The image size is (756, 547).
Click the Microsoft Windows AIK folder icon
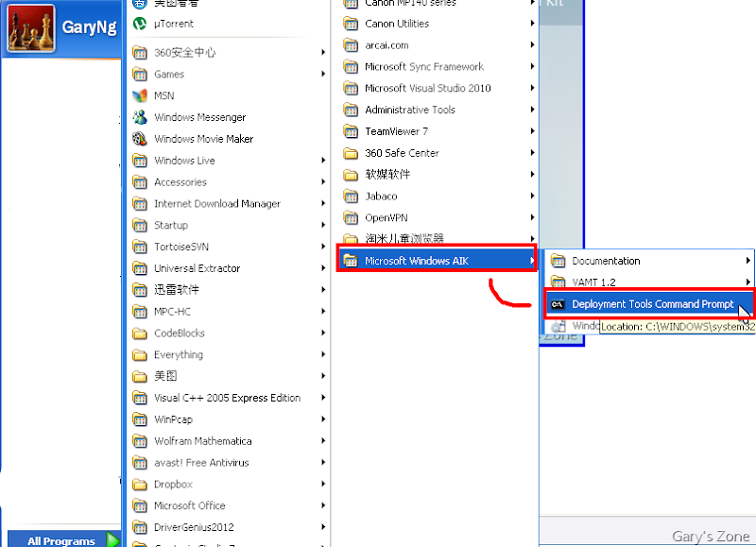pyautogui.click(x=351, y=261)
